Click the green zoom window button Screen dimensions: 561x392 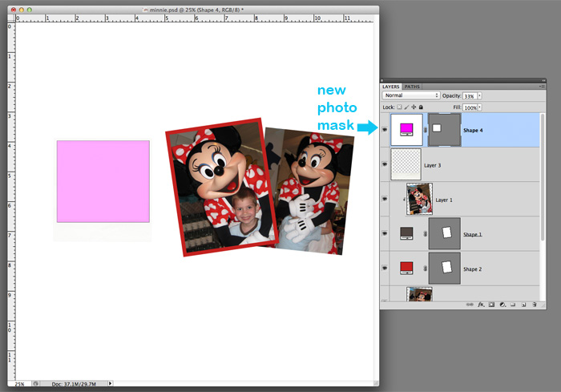point(30,10)
